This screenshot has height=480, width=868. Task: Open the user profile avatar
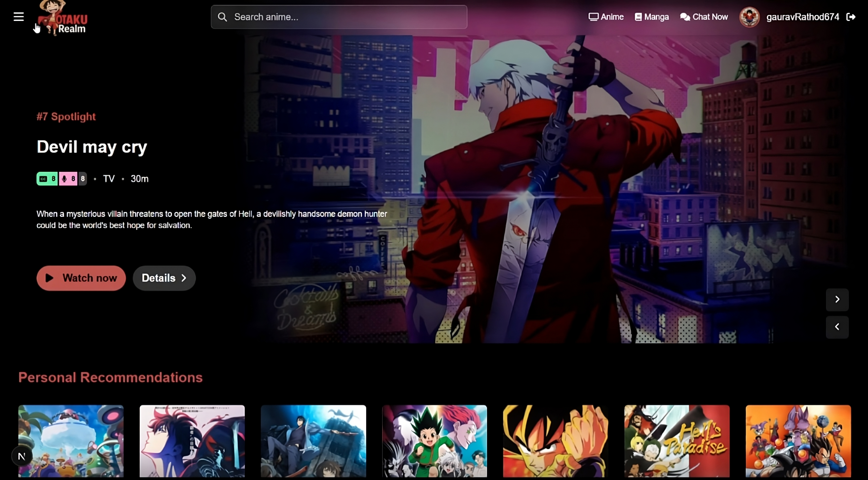click(749, 17)
